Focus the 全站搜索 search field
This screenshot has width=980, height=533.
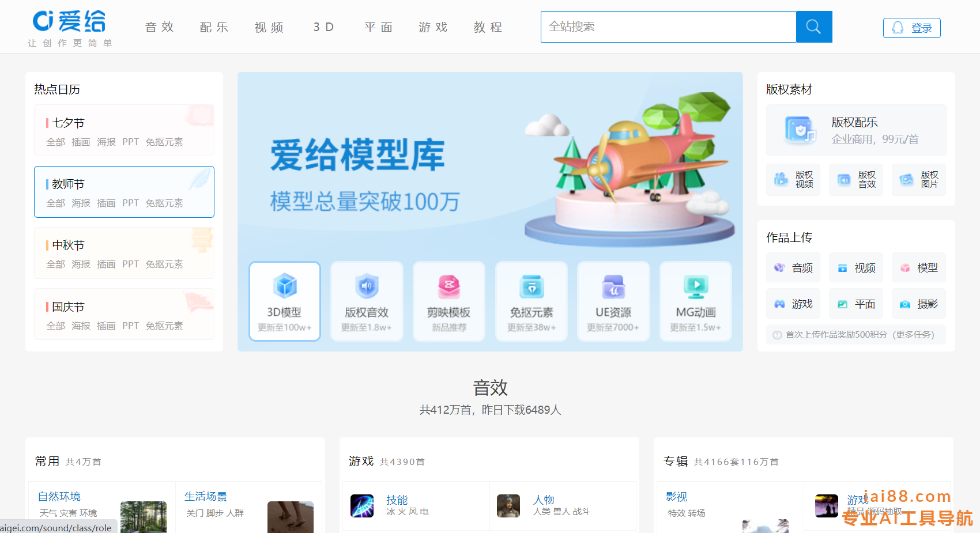[x=669, y=27]
